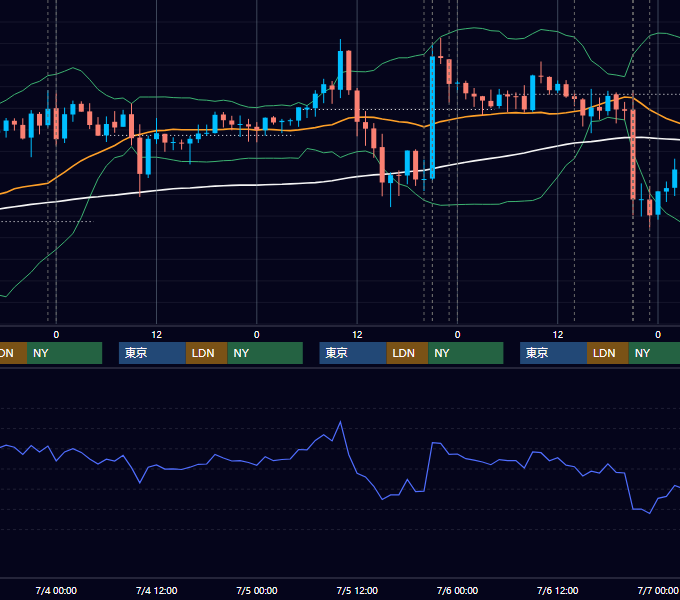Click 東京 session block spanning 7/4 12:00
Image resolution: width=680 pixels, height=600 pixels.
click(152, 353)
